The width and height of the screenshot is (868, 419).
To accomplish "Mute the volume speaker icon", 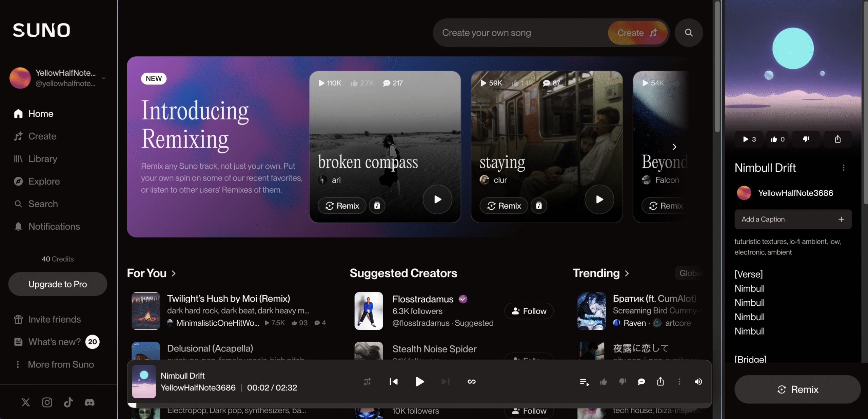I will pos(698,382).
